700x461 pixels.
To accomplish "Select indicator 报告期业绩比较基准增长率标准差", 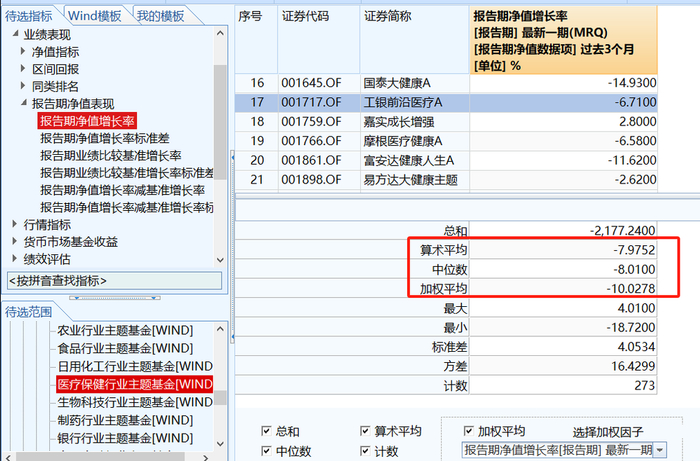I will (127, 173).
